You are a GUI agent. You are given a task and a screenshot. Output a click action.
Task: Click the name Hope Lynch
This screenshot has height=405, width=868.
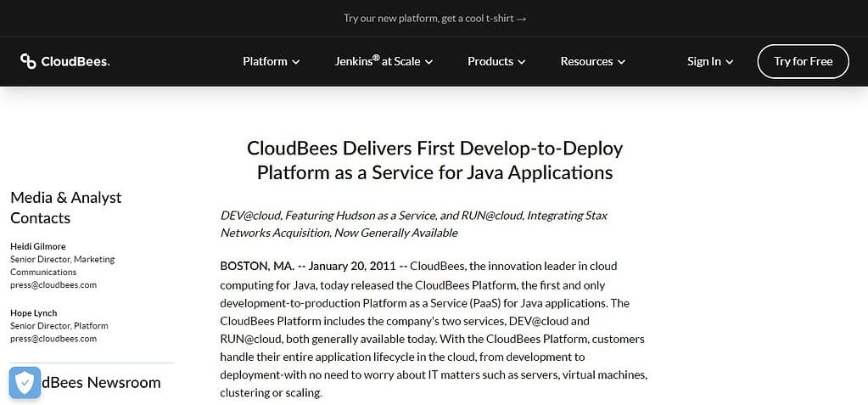pos(33,313)
